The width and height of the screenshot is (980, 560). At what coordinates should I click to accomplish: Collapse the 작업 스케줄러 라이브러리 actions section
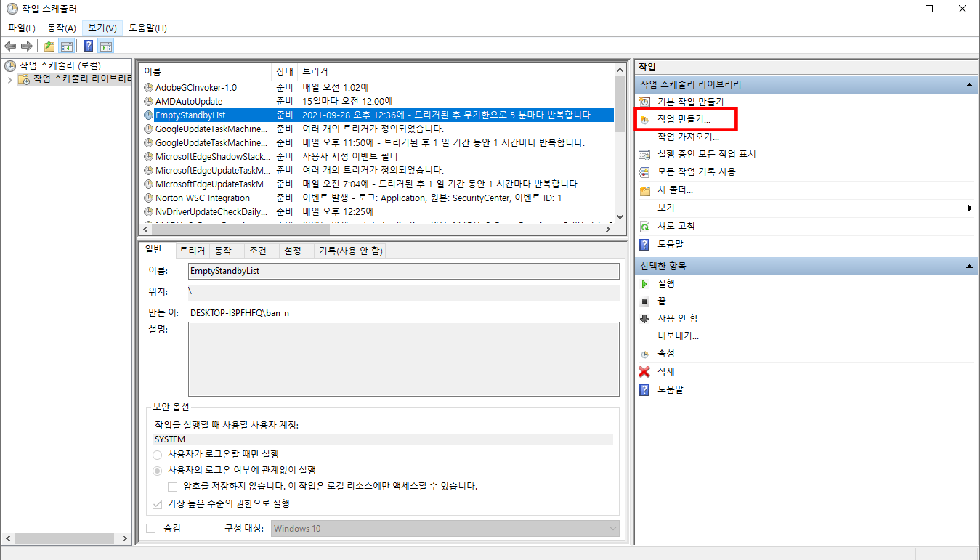[970, 85]
